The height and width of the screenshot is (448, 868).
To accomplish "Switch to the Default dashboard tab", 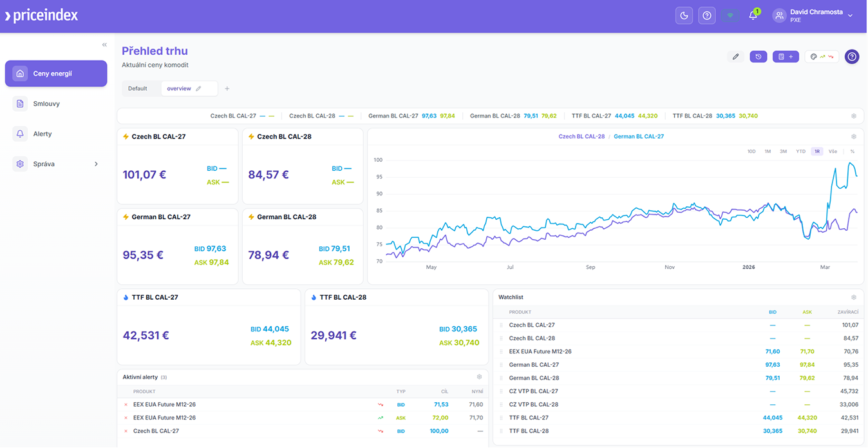I will [x=138, y=88].
